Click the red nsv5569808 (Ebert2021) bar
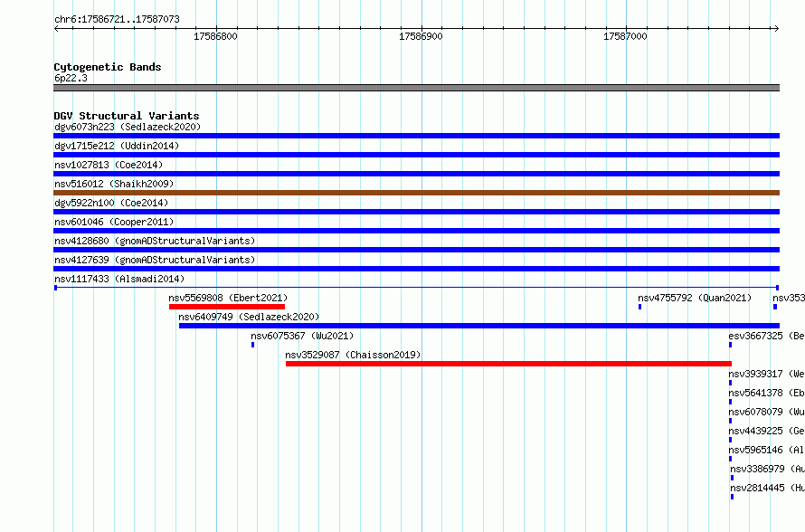The height and width of the screenshot is (532, 805). pyautogui.click(x=227, y=307)
